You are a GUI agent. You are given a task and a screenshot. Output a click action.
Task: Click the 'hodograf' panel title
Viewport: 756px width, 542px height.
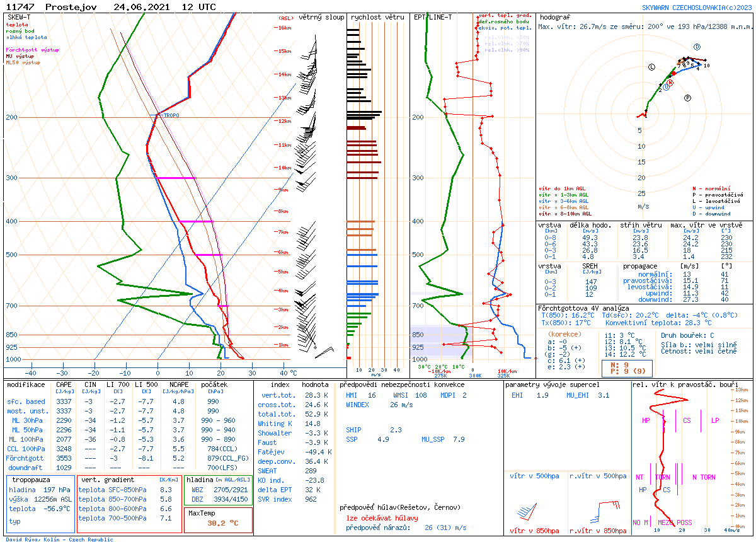(x=555, y=17)
